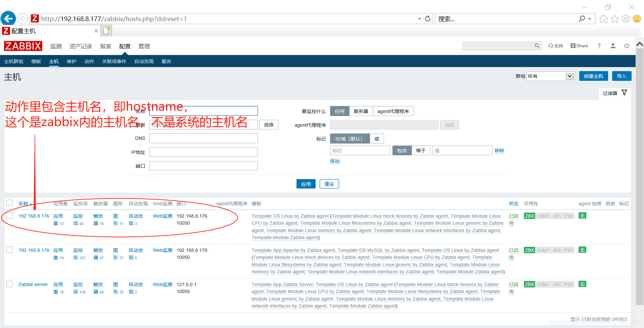Tick checkbox for host 192.168.8.176
The width and height of the screenshot is (644, 328).
click(x=10, y=216)
